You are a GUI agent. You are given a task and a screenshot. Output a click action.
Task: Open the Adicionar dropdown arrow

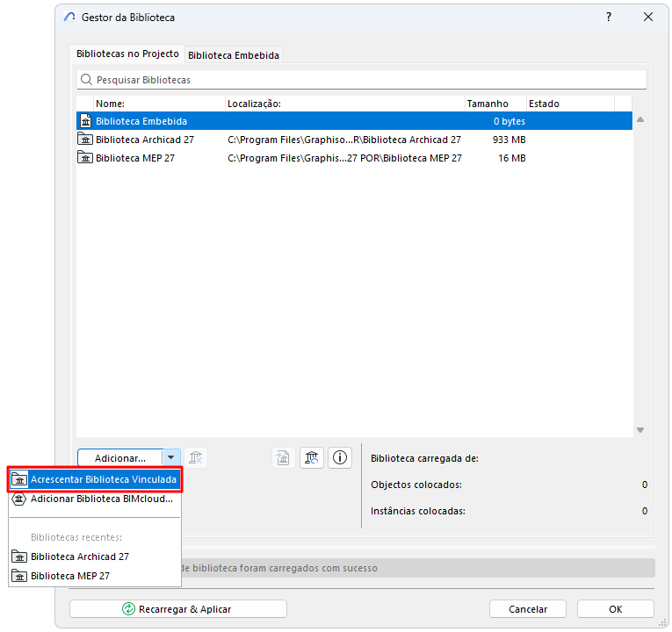(171, 457)
